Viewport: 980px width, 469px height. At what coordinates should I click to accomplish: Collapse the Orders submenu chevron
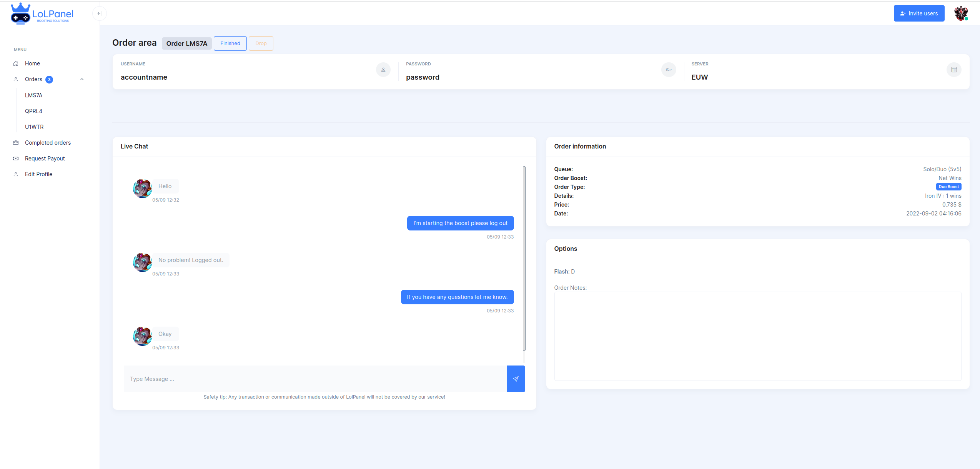(x=82, y=79)
